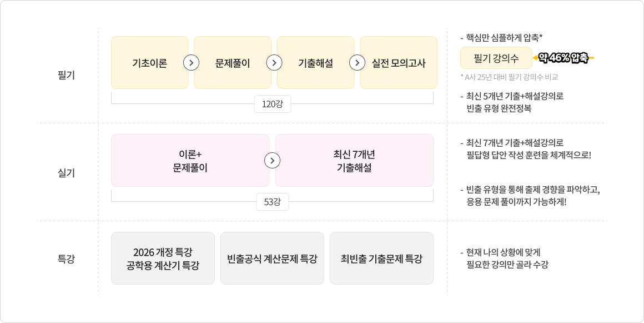Select the 필기 row label
Screen dimensions: 644x323
66,76
